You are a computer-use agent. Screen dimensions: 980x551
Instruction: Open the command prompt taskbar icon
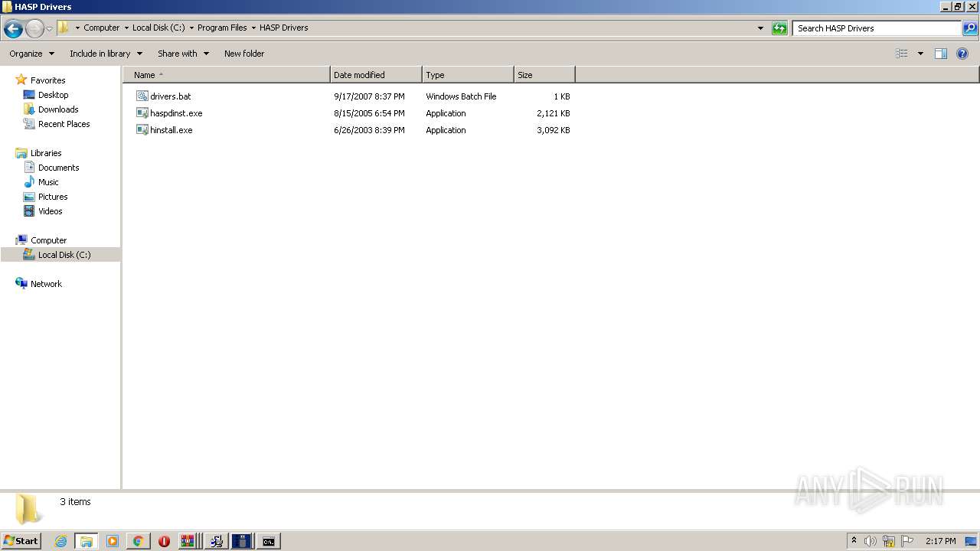(269, 541)
